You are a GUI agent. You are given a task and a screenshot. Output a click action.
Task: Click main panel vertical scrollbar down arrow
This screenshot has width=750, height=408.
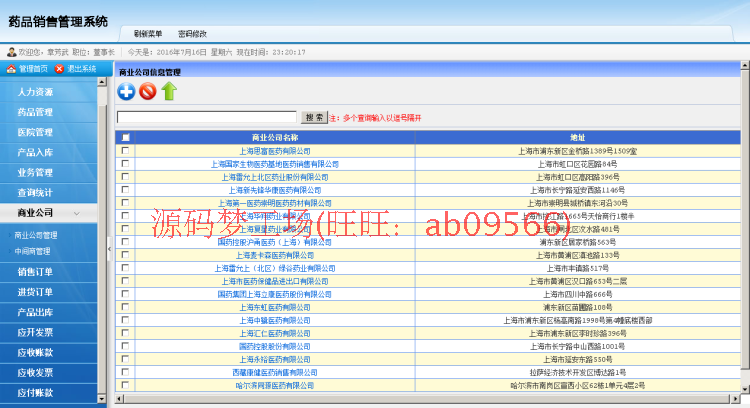(745, 389)
